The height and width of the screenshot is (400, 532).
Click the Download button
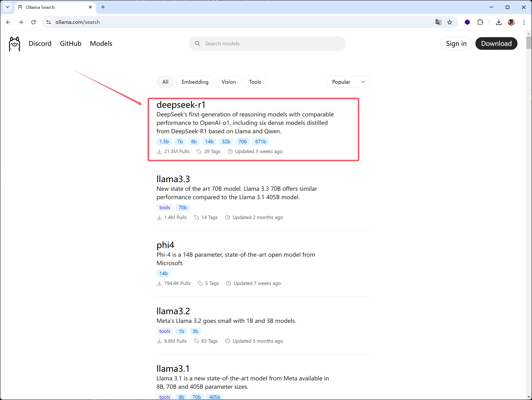pos(496,43)
